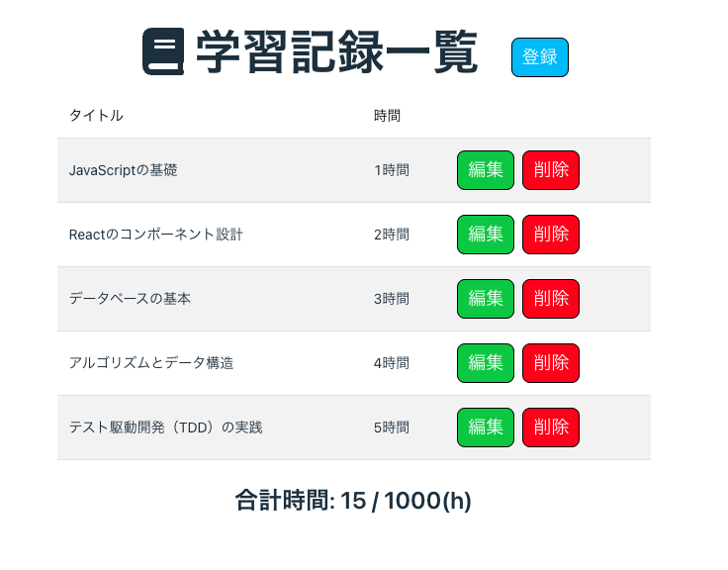The image size is (728, 570).
Task: Edit the テスト駆動開発（TDD）の実践 record
Action: [486, 427]
